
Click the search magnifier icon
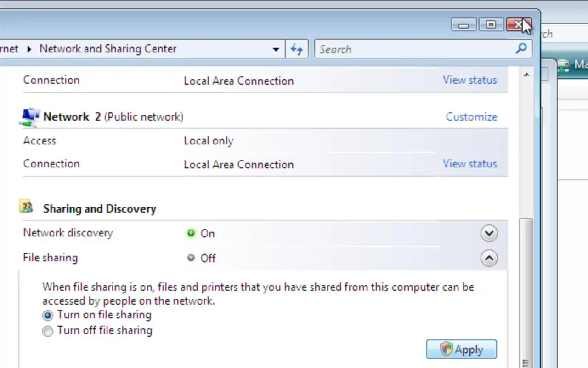pos(521,49)
